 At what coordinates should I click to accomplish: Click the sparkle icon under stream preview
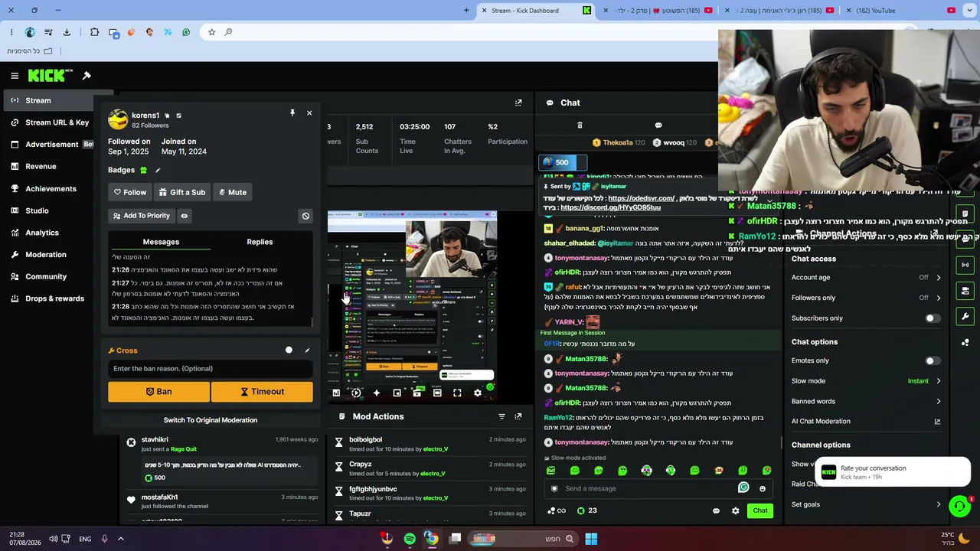click(376, 393)
